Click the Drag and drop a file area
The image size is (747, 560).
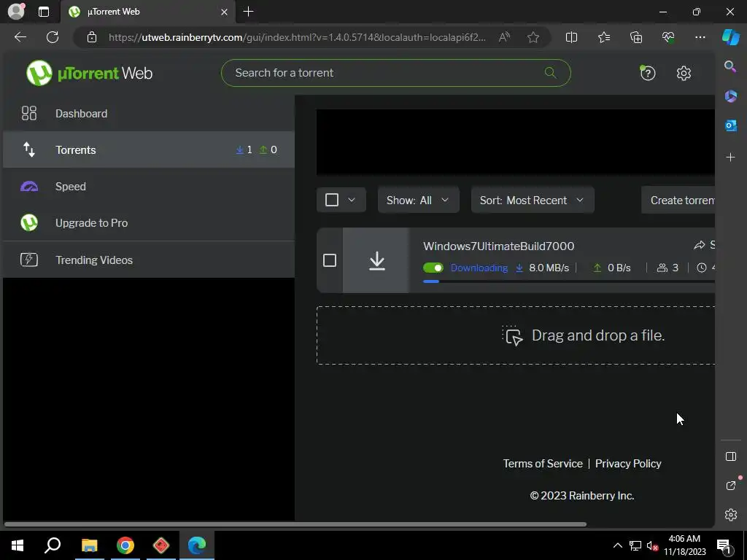click(516, 335)
